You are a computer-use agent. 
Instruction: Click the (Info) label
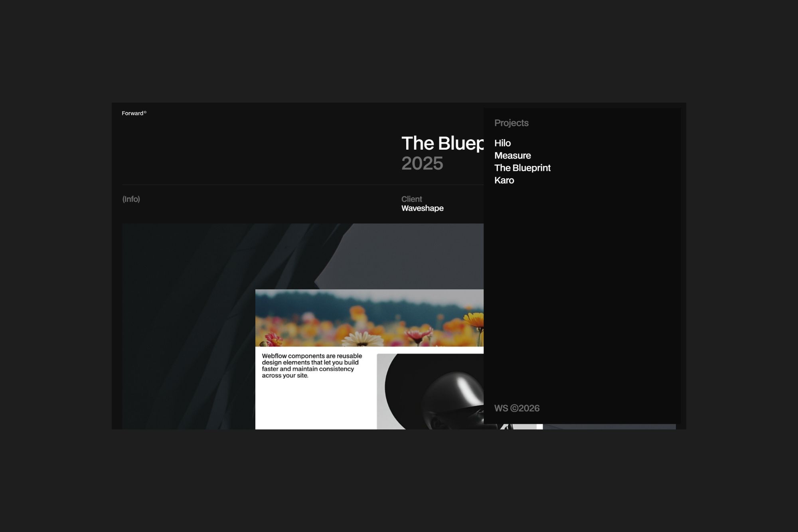pos(131,199)
